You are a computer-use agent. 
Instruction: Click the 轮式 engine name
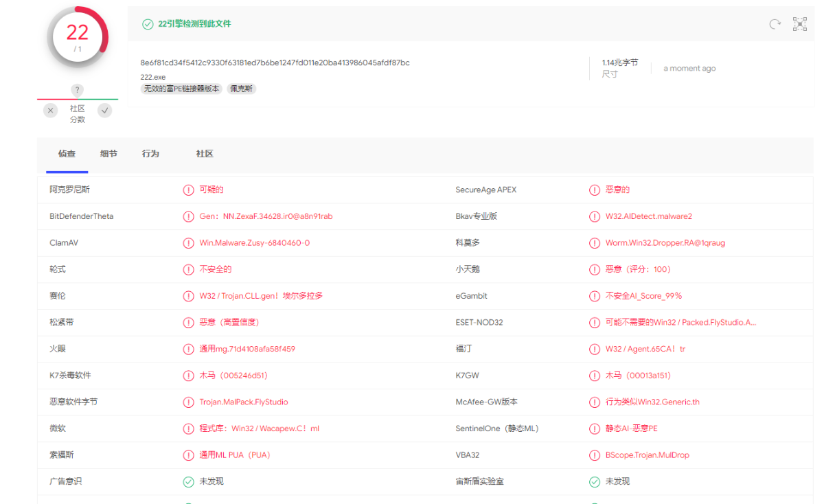[x=58, y=270]
